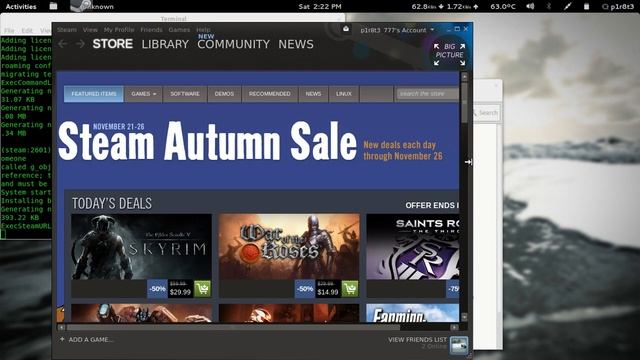The image size is (640, 360).
Task: Select the Software store tab
Action: pos(185,94)
